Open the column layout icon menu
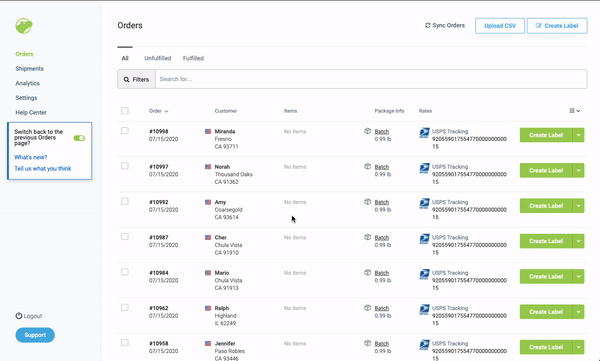Image resolution: width=600 pixels, height=361 pixels. coord(575,111)
